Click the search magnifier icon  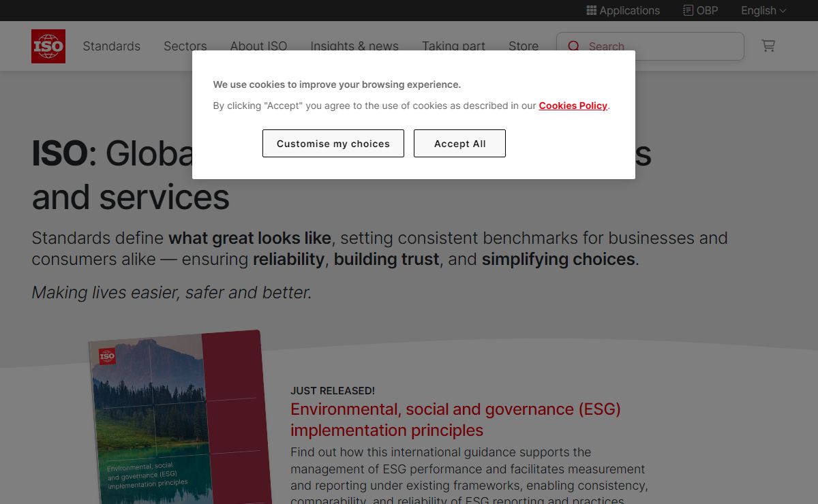574,46
